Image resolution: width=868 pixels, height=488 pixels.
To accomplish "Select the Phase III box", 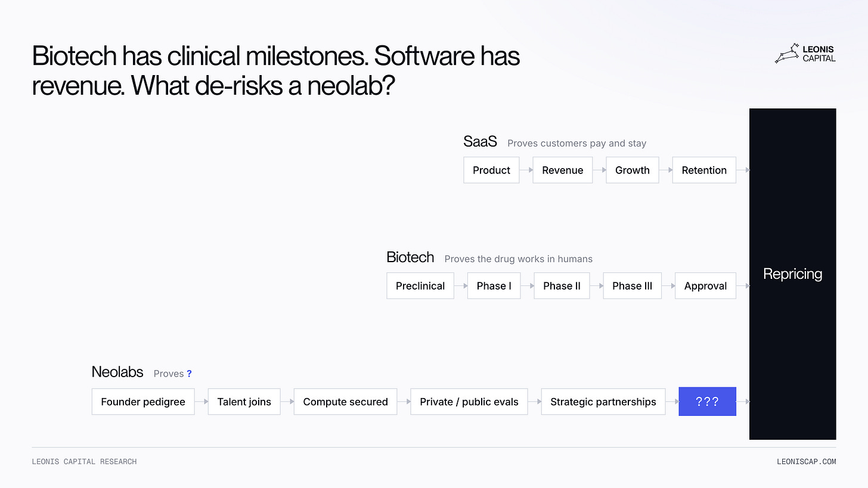I will click(632, 285).
